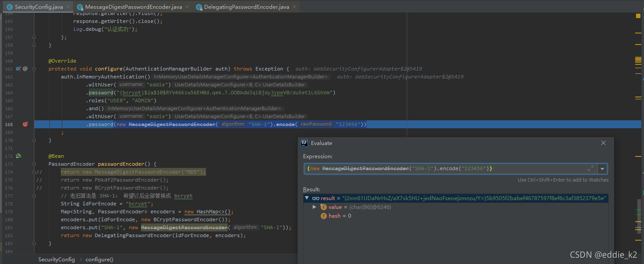Collapse passwordEncoder method fold on line 173
Screen dimensions: 644x264
coord(34,164)
